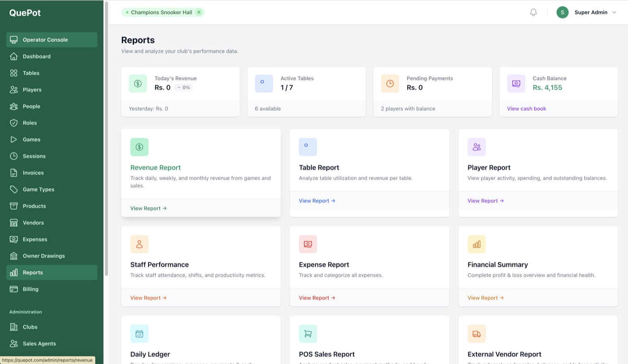Click View Report under Table Report
The image size is (628, 364).
pos(317,201)
